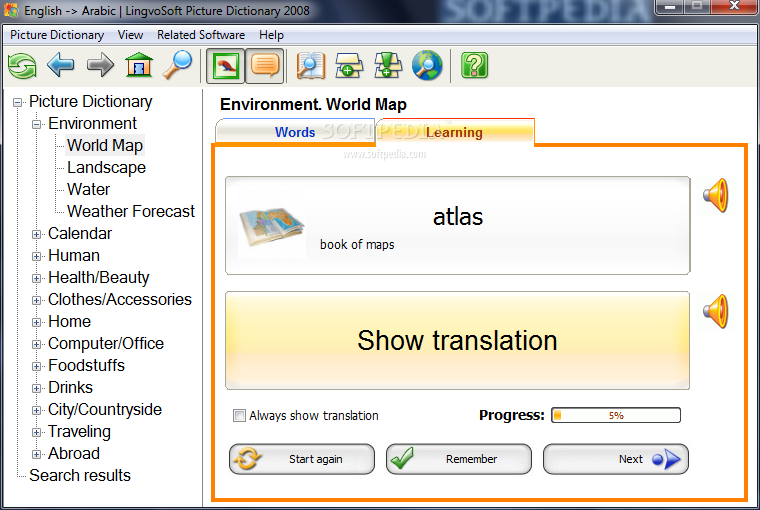Viewport: 760px width, 510px height.
Task: Select the Picture Dictionary root label
Action: pyautogui.click(x=91, y=101)
